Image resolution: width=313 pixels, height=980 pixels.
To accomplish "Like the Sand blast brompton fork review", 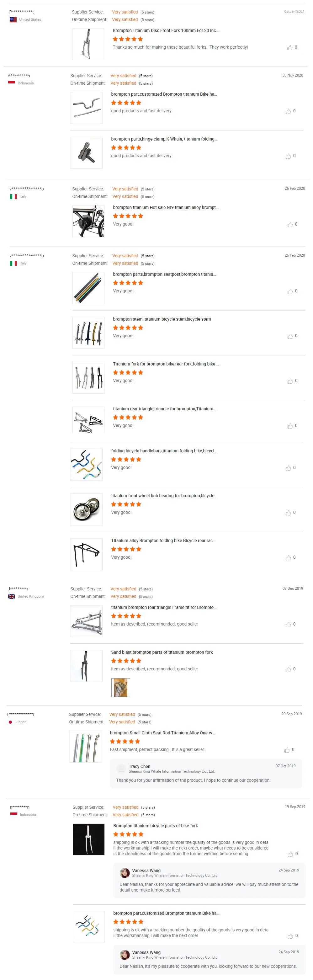I will pyautogui.click(x=288, y=669).
